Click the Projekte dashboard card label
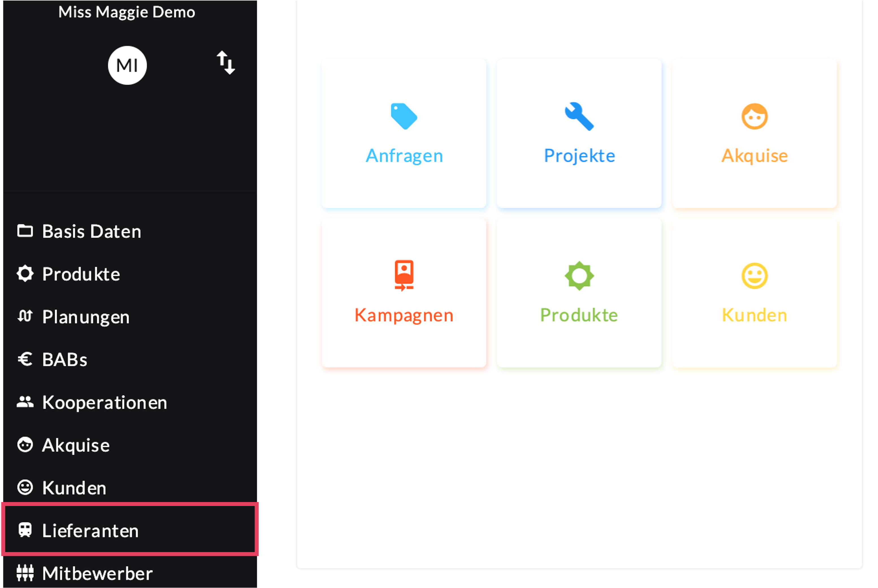The width and height of the screenshot is (878, 588). coord(579,156)
